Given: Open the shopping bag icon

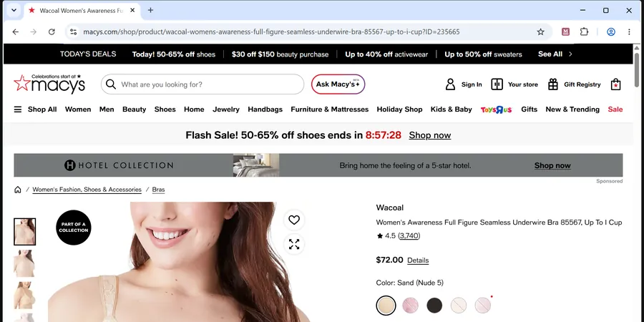Looking at the screenshot, I should coord(615,84).
